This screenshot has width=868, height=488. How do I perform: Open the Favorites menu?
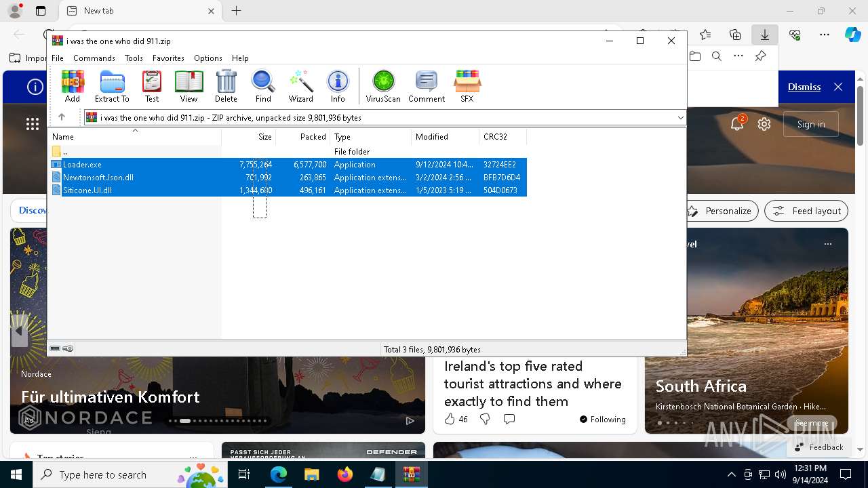pyautogui.click(x=168, y=58)
